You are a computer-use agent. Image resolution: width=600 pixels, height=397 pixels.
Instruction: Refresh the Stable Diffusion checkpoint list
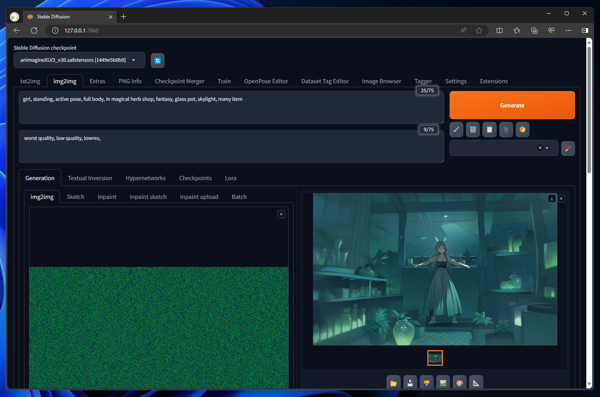click(157, 60)
